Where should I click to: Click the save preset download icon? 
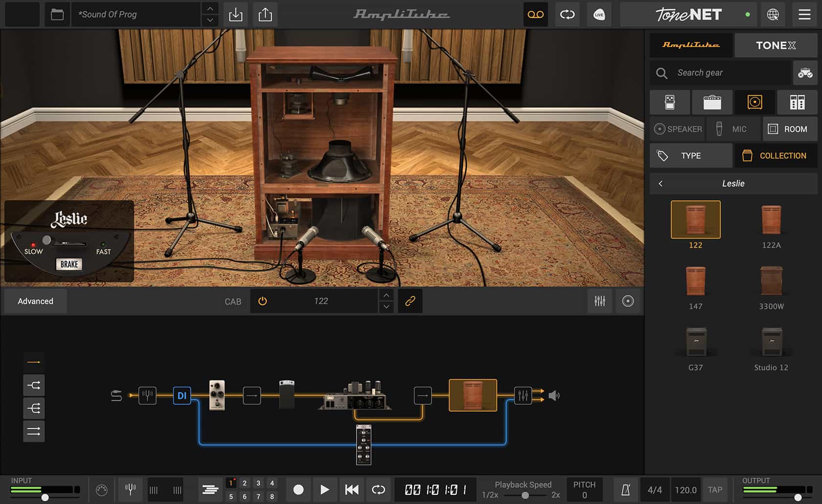(x=235, y=15)
